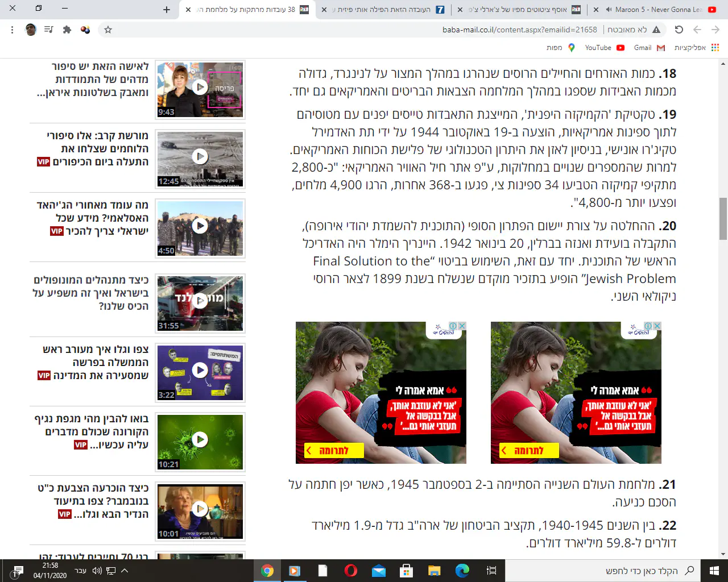Open the not-secure site info warning

click(x=656, y=30)
